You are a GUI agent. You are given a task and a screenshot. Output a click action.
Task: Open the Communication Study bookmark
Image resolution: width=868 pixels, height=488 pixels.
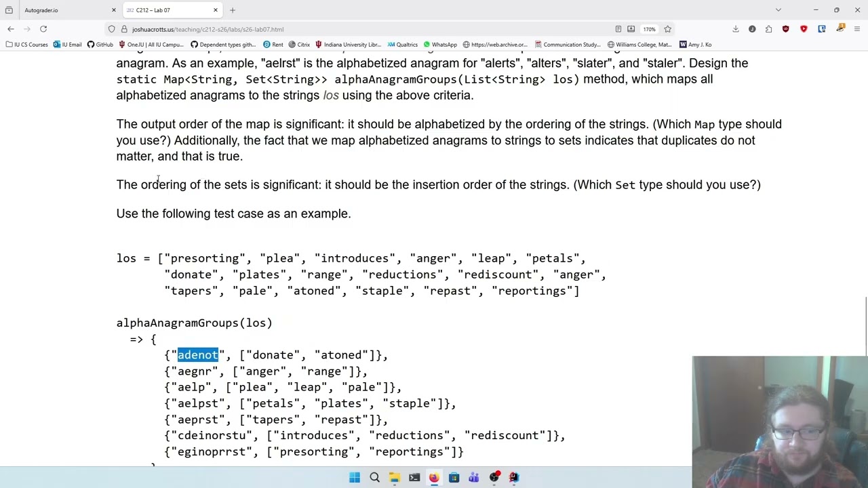point(568,45)
